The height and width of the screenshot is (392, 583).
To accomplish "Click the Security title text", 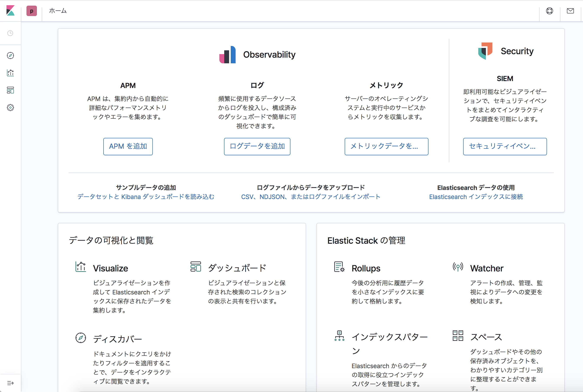I will coord(517,51).
